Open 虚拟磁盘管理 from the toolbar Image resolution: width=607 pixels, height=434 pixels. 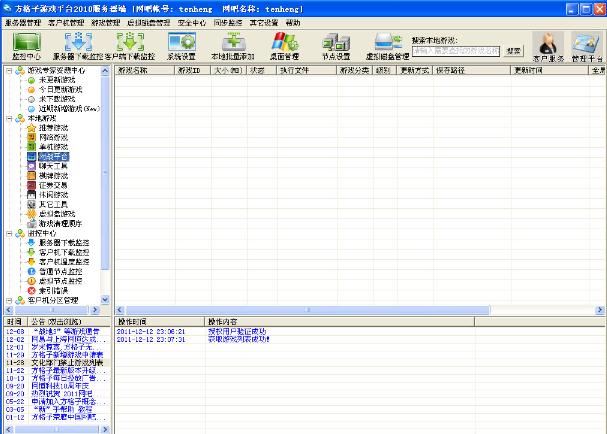386,46
